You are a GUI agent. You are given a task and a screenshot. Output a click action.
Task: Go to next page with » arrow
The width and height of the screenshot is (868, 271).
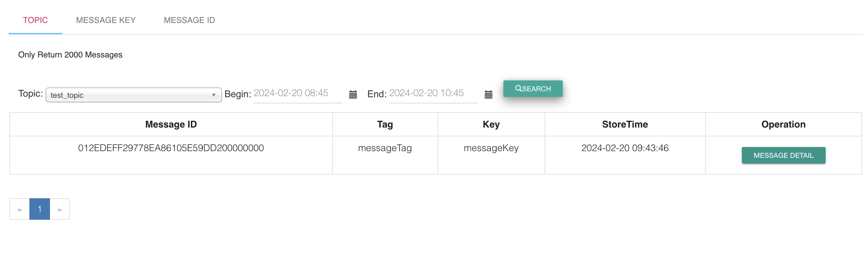pos(59,209)
